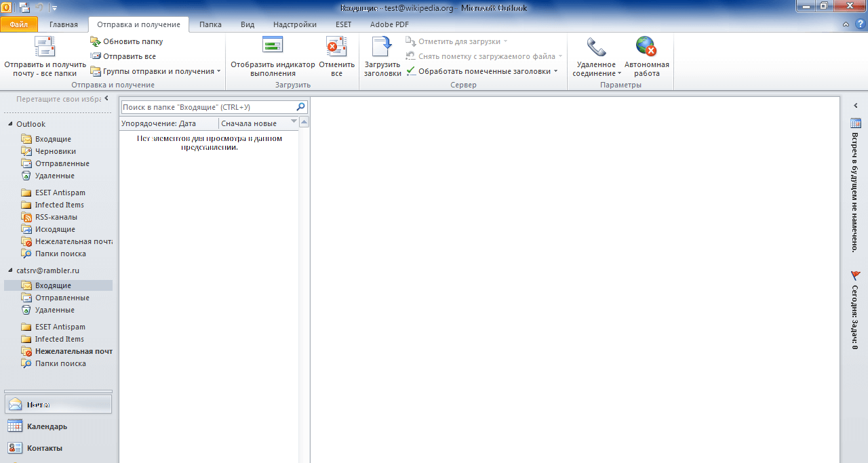Open Send/Receive Groups dropdown
The height and width of the screenshot is (463, 868).
[218, 71]
